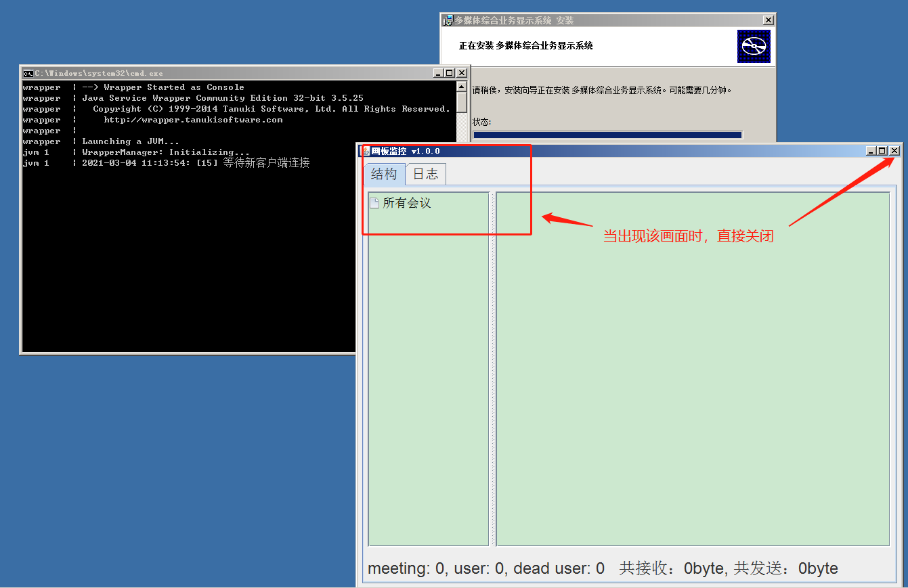Viewport: 908px width, 588px height.
Task: Click the wrapper.tanukisoftware.com URL line
Action: (x=193, y=120)
